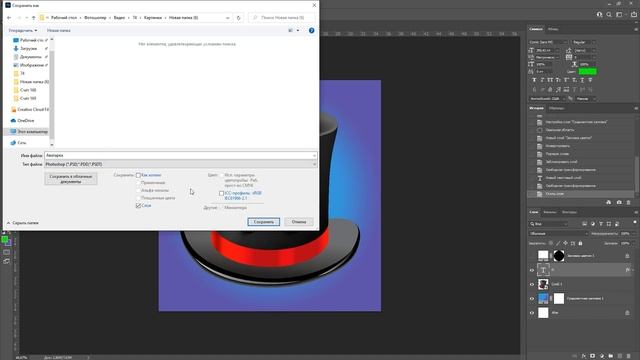Click the 'Новая папка' button
Screen dimensions: 640x360
[58, 31]
